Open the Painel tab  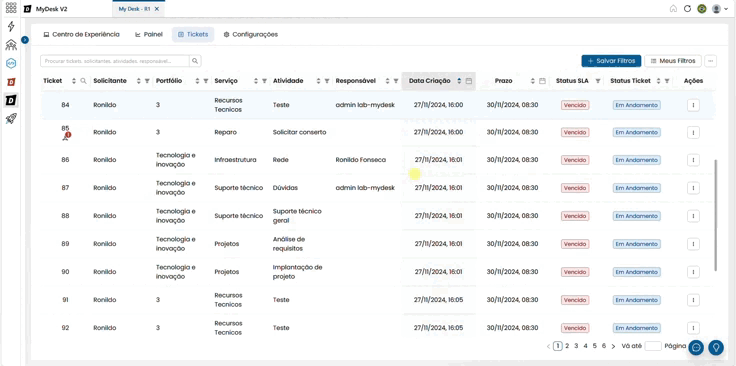[149, 34]
